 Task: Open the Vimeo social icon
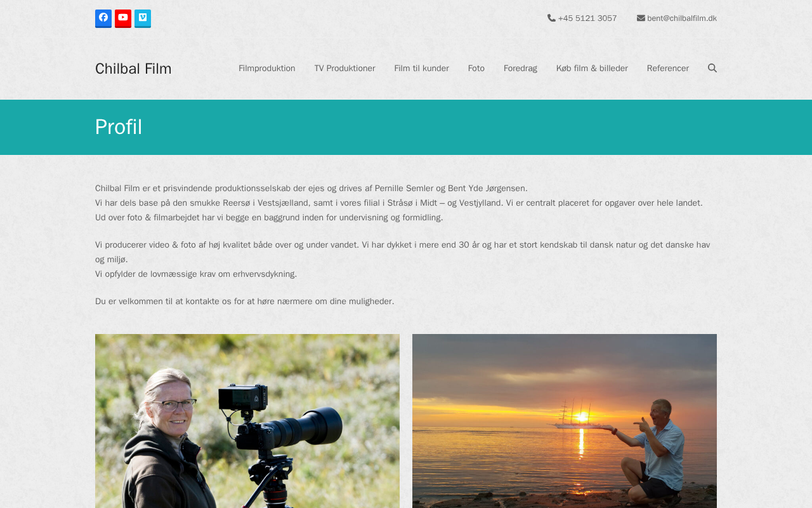coord(143,18)
